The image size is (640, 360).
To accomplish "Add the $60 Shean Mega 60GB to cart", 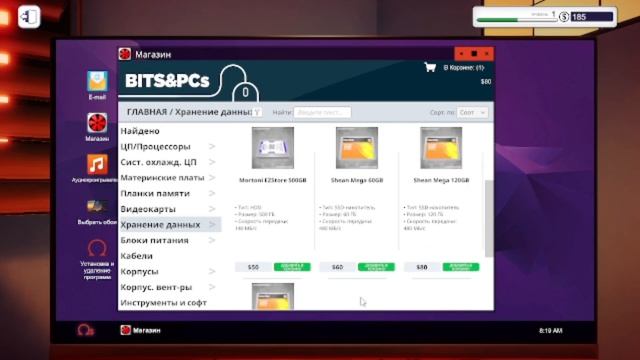I will point(376,267).
